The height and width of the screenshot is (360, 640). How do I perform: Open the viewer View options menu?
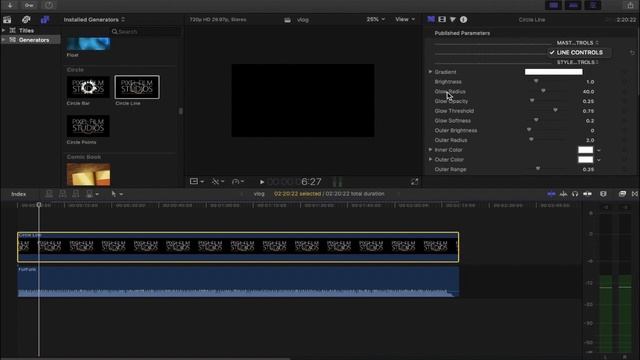coord(405,19)
